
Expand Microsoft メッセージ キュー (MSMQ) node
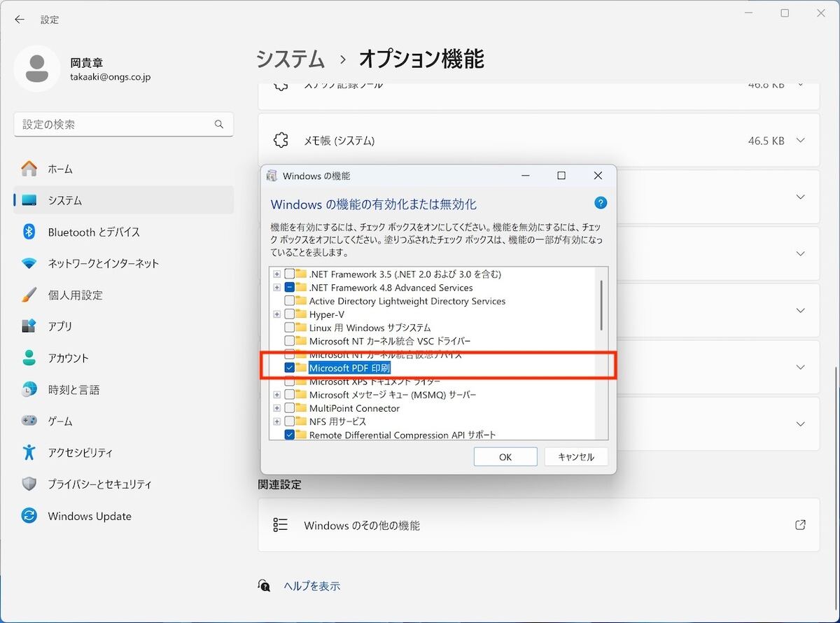click(277, 395)
